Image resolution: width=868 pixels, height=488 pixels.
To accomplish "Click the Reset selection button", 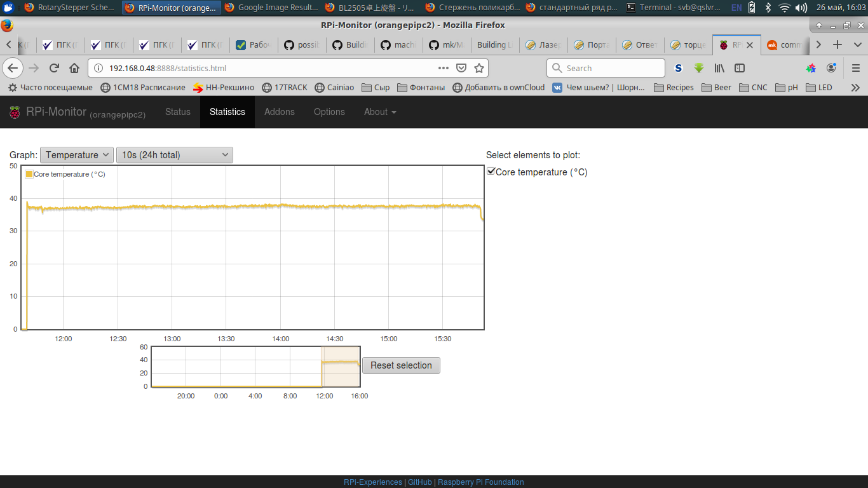I will coord(401,365).
